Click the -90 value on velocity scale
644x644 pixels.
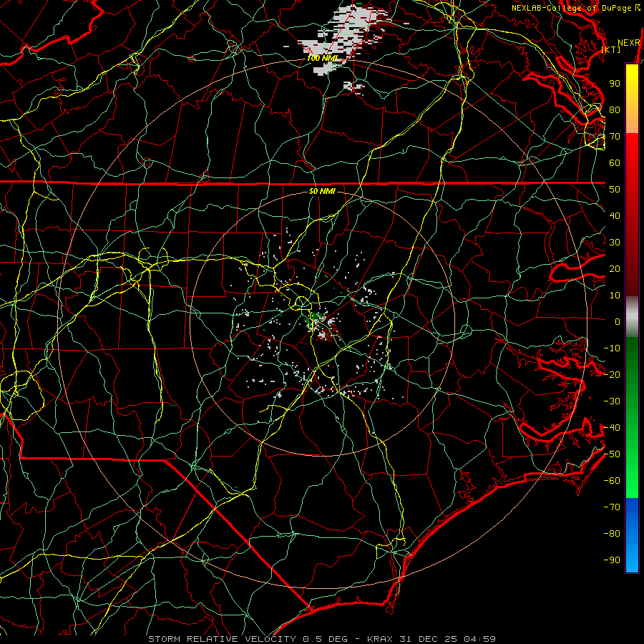coord(612,560)
